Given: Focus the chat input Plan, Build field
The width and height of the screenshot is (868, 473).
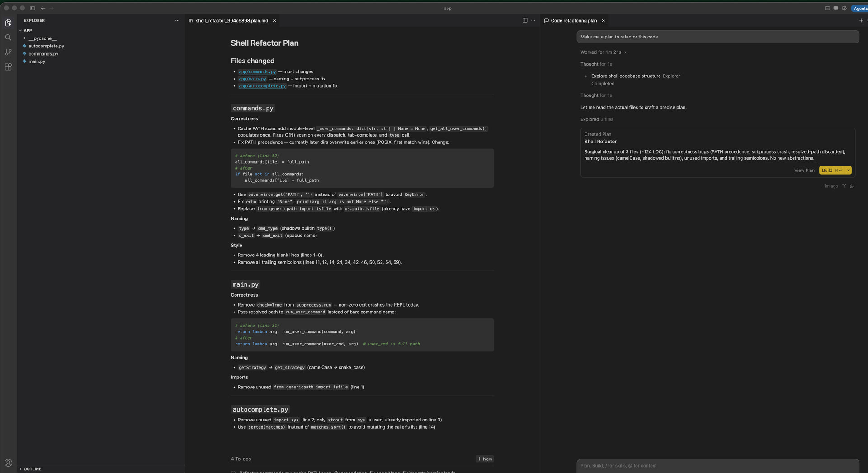Looking at the screenshot, I should pyautogui.click(x=717, y=466).
